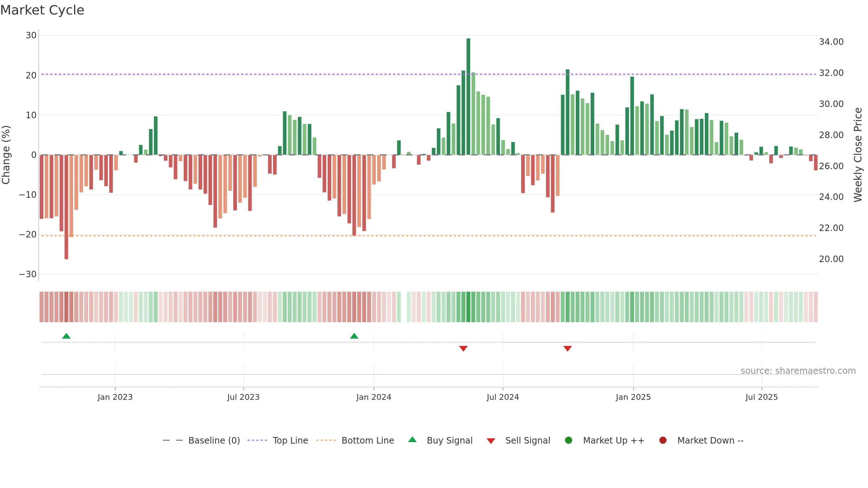Screen dimensions: 868x488
Task: Click the orange dotted Bottom Line legend sample
Action: point(326,440)
